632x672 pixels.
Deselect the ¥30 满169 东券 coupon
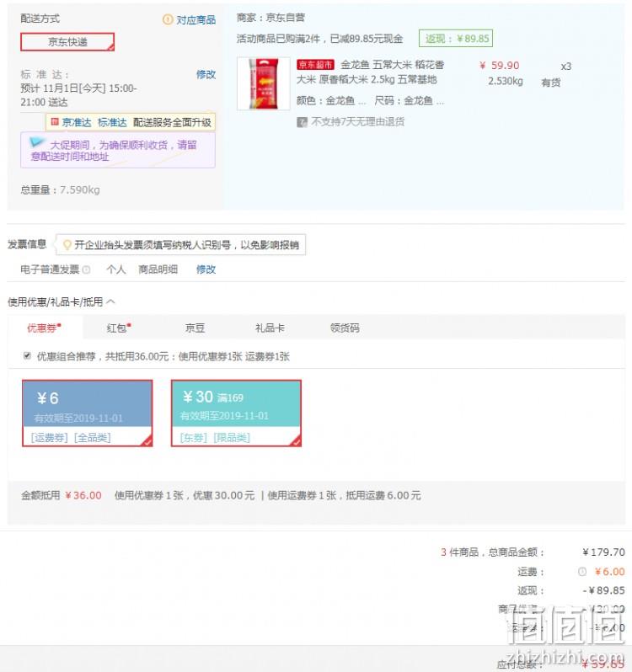tap(236, 413)
